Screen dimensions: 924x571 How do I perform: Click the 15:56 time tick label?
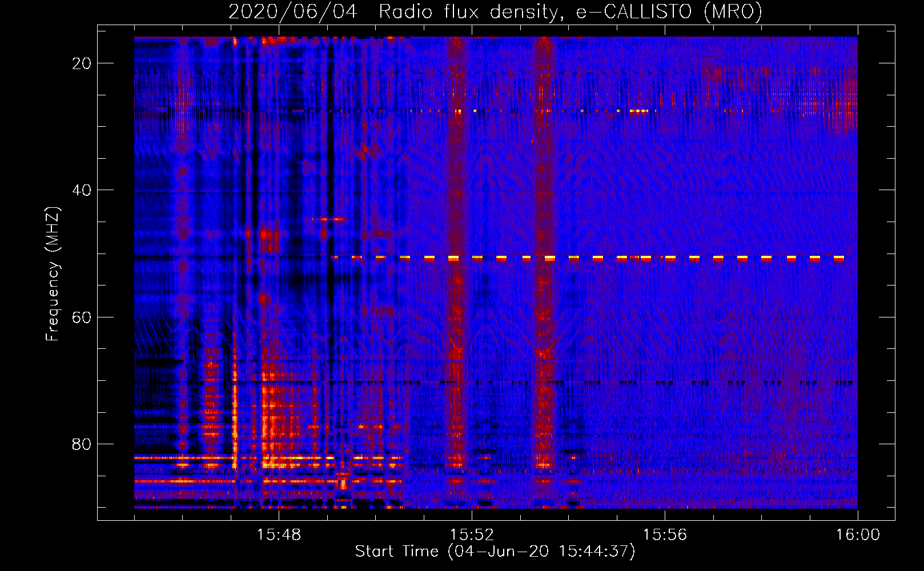pyautogui.click(x=665, y=535)
